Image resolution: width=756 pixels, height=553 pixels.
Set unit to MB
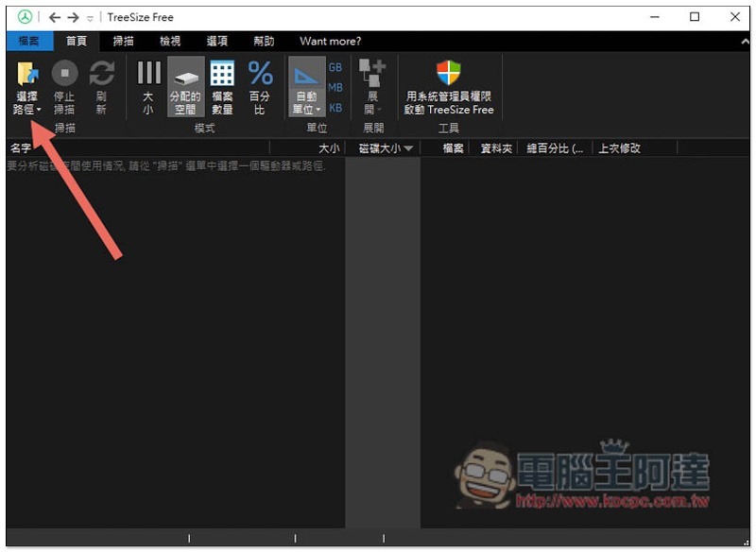click(335, 88)
